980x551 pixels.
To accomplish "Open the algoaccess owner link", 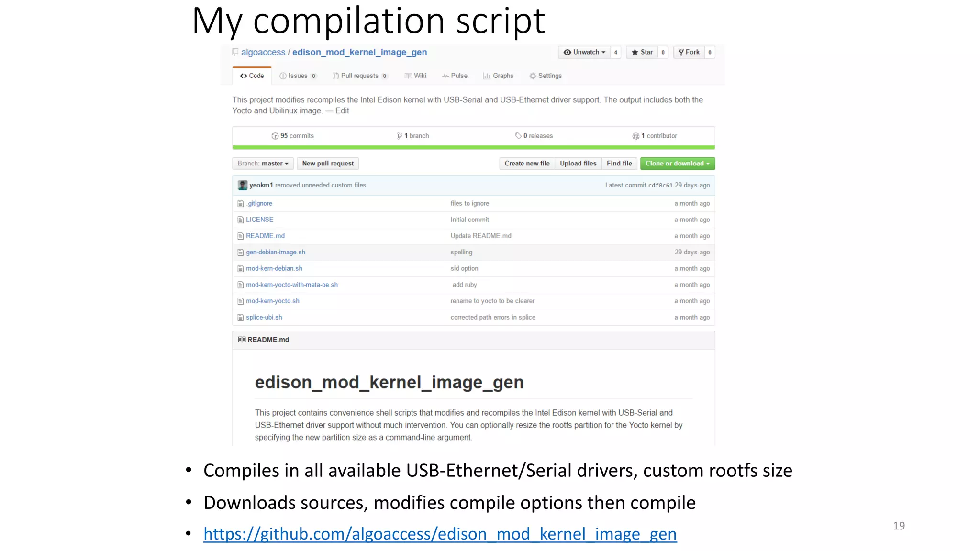I will pos(263,52).
